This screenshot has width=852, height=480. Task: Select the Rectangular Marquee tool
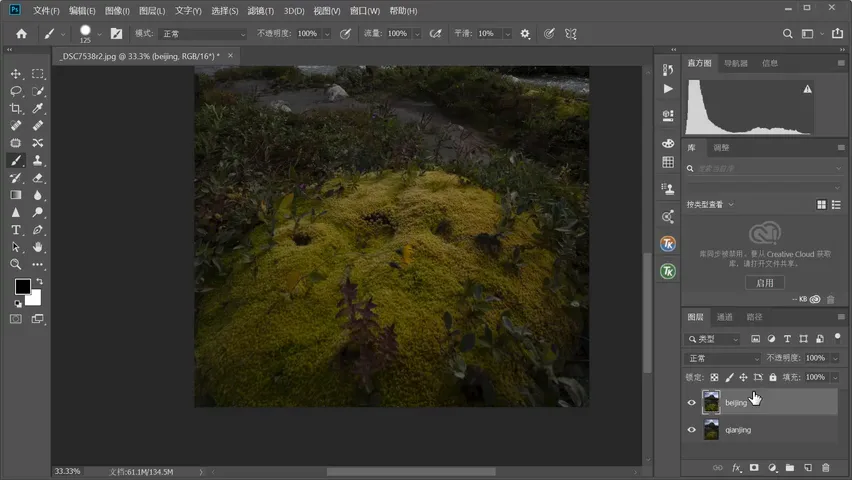pos(37,74)
